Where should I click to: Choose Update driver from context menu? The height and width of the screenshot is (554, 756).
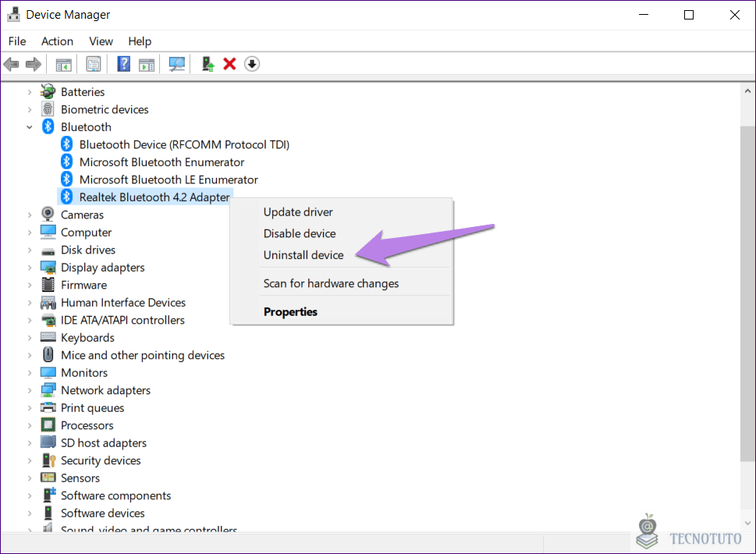point(342,212)
